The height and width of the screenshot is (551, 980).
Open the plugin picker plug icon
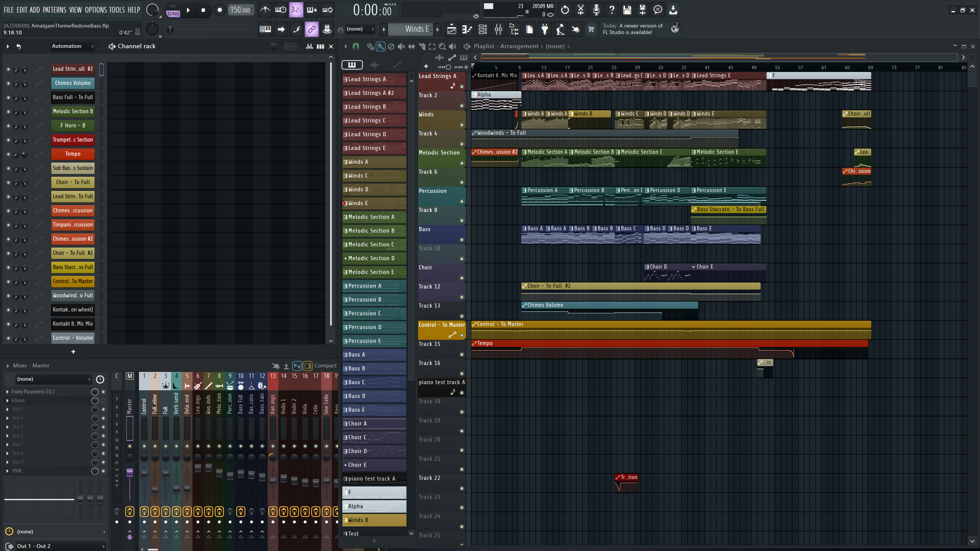tap(545, 29)
